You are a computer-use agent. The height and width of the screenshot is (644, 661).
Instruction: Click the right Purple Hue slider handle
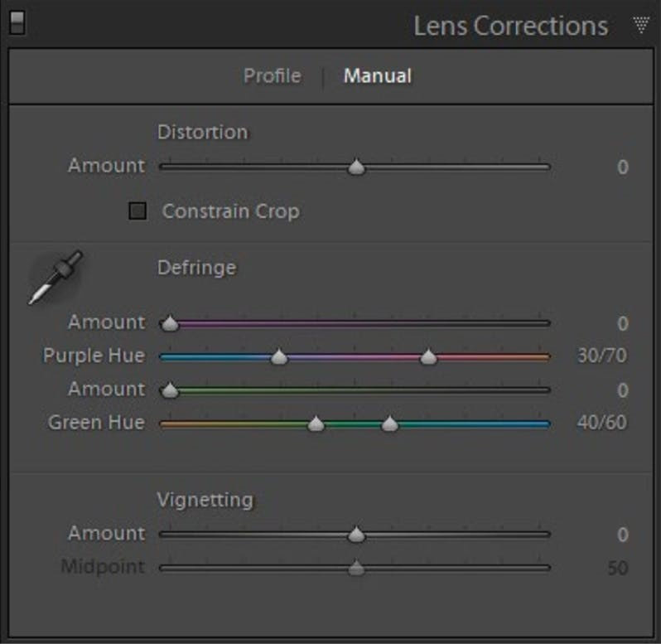428,356
